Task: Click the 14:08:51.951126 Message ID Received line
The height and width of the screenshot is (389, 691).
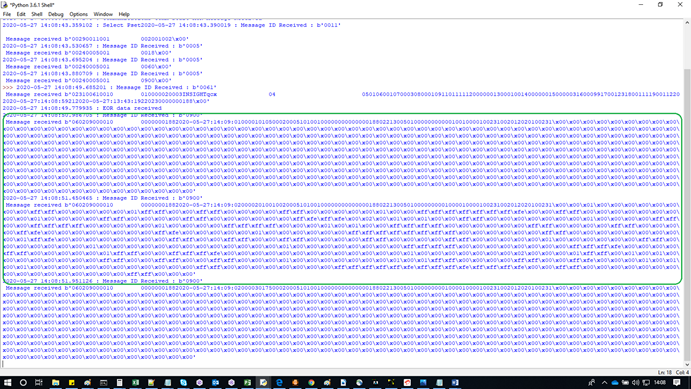Action: pos(103,281)
